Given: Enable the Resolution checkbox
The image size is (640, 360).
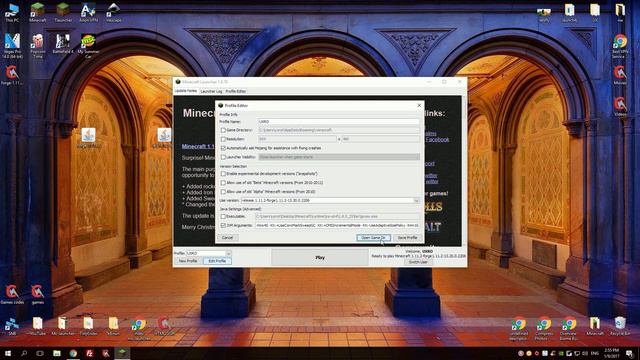Looking at the screenshot, I should point(223,139).
